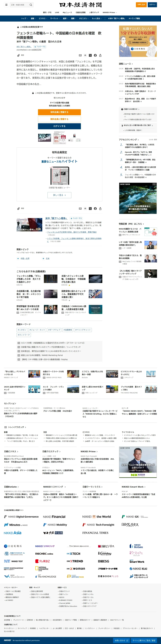
Task: Open the LIVE menu item
Action: coord(57,12)
